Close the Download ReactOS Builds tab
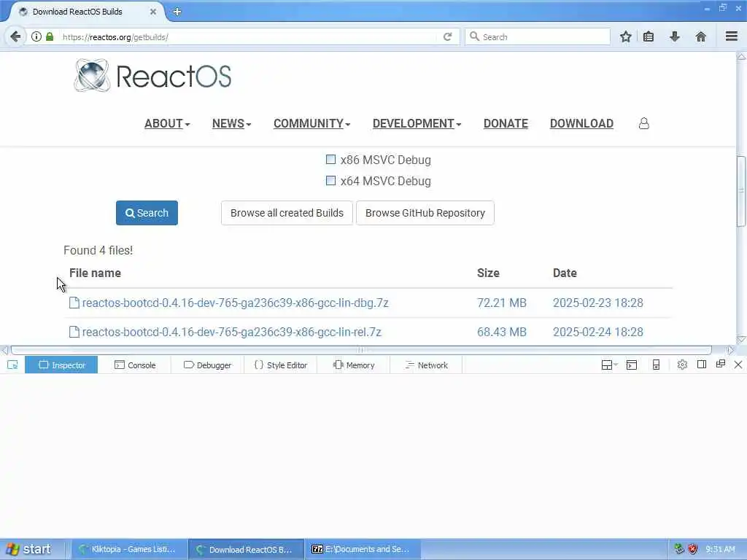The image size is (747, 560). pyautogui.click(x=153, y=12)
